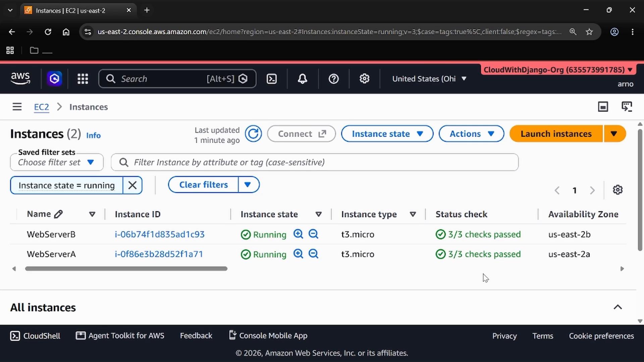Open the Choose filter set dropdown
Image resolution: width=644 pixels, height=362 pixels.
pyautogui.click(x=57, y=162)
